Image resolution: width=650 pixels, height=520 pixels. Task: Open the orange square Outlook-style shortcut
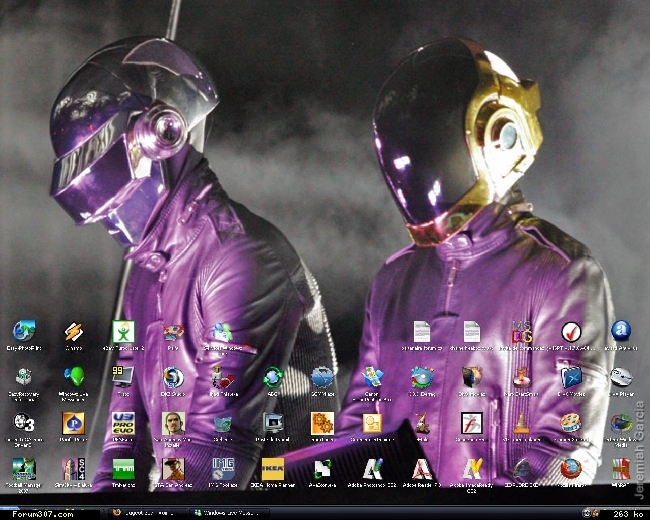[372, 423]
